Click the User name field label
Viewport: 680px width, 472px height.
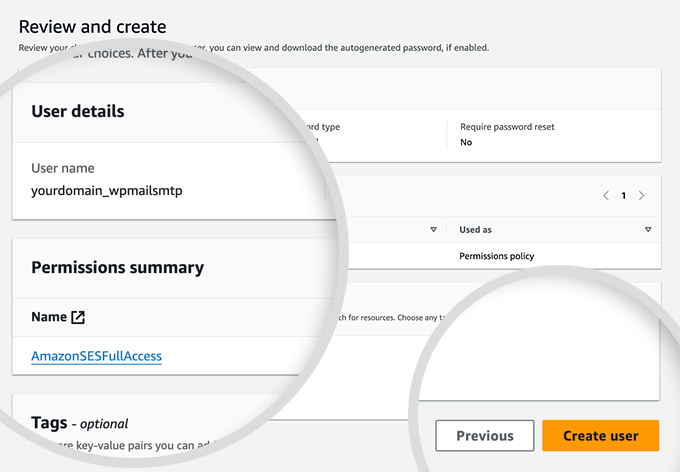point(63,168)
